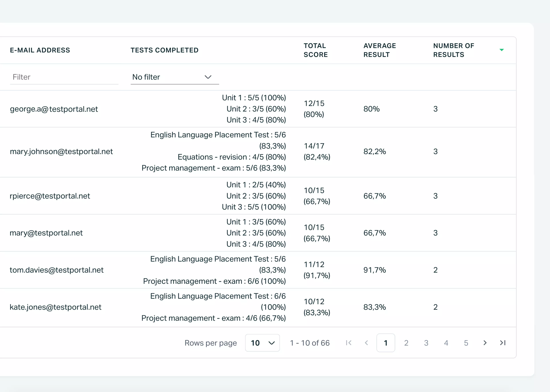Click the Tests Completed column header
This screenshot has width=550, height=392.
pyautogui.click(x=165, y=50)
